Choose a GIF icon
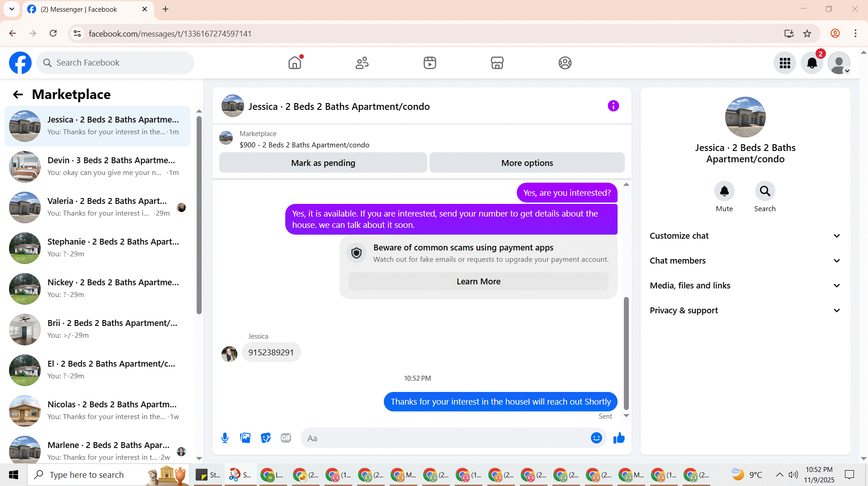 [286, 438]
